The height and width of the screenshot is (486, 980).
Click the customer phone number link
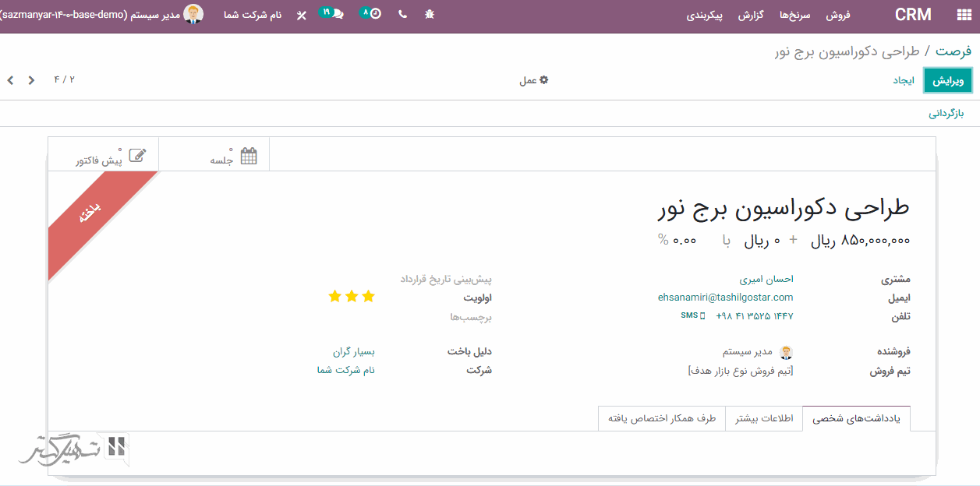[754, 316]
